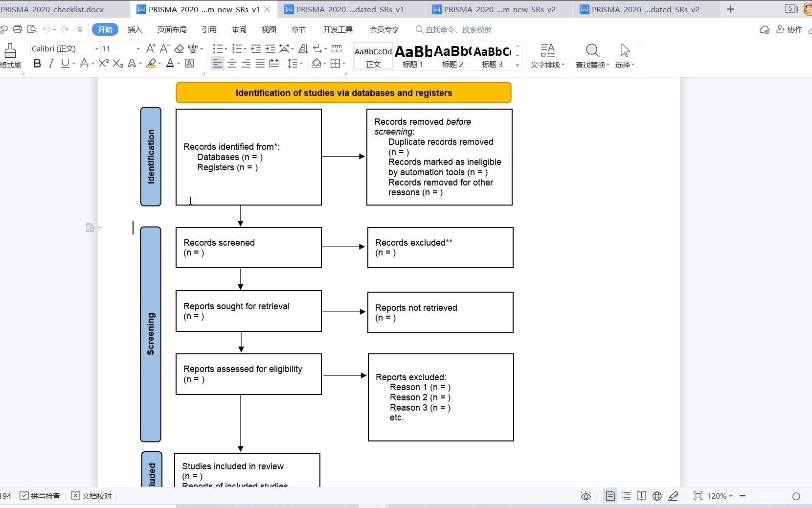The height and width of the screenshot is (508, 812).
Task: Open line spacing dropdown
Action: tap(295, 63)
